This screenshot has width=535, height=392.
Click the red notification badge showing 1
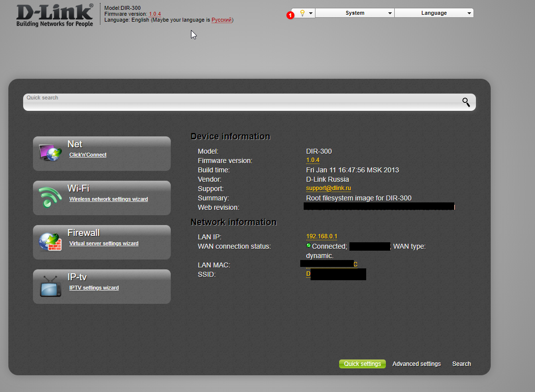[290, 15]
